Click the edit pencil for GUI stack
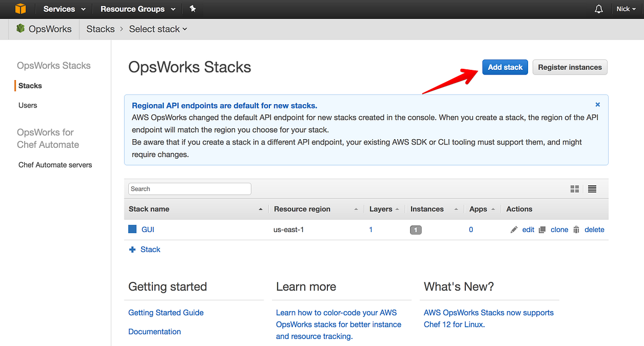The width and height of the screenshot is (644, 346). pos(514,229)
